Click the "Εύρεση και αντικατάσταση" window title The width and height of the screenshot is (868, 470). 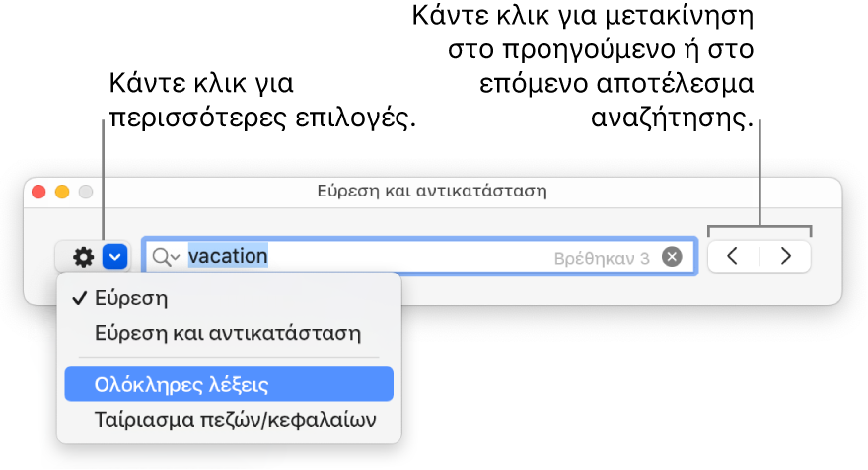[432, 189]
